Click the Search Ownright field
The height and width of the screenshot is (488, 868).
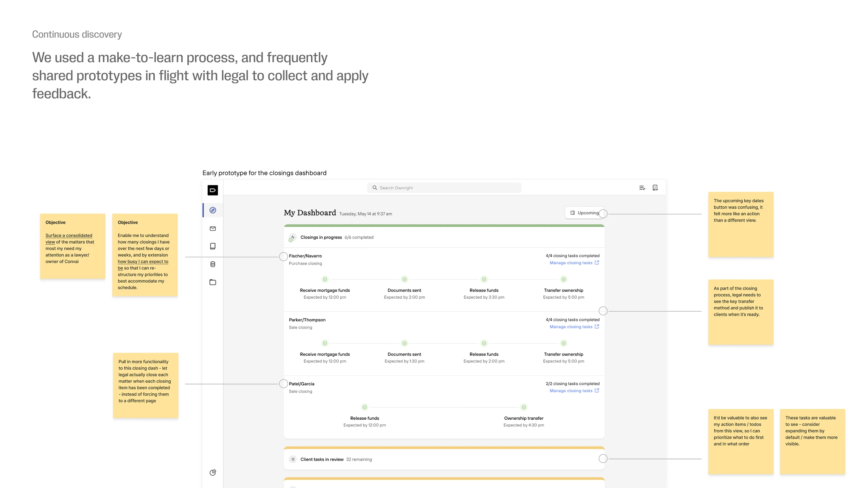[x=444, y=188]
